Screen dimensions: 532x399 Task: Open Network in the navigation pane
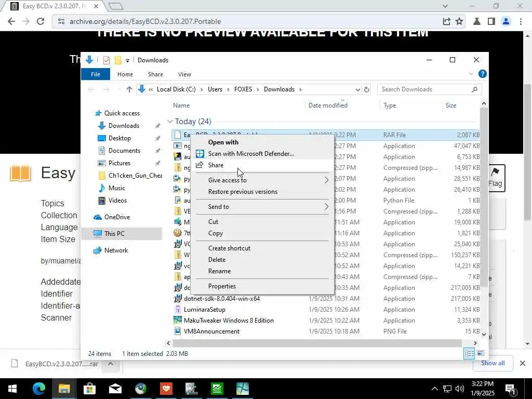116,250
